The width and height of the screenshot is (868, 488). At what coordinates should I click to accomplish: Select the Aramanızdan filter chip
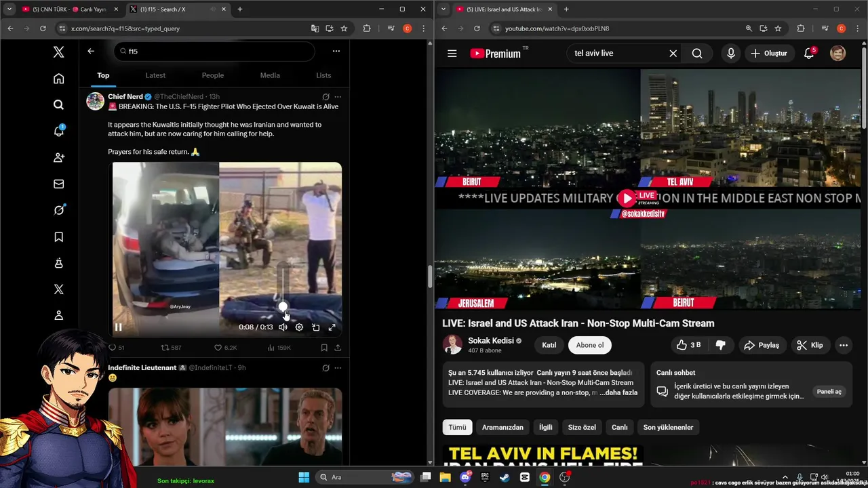[x=502, y=427]
